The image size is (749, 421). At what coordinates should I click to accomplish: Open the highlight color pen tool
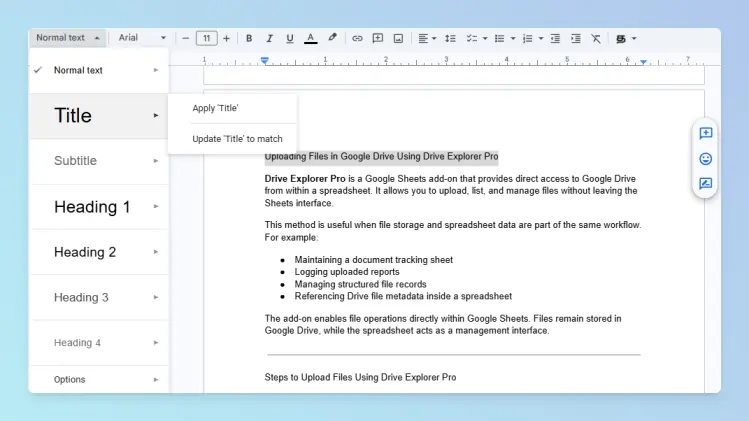[x=332, y=38]
